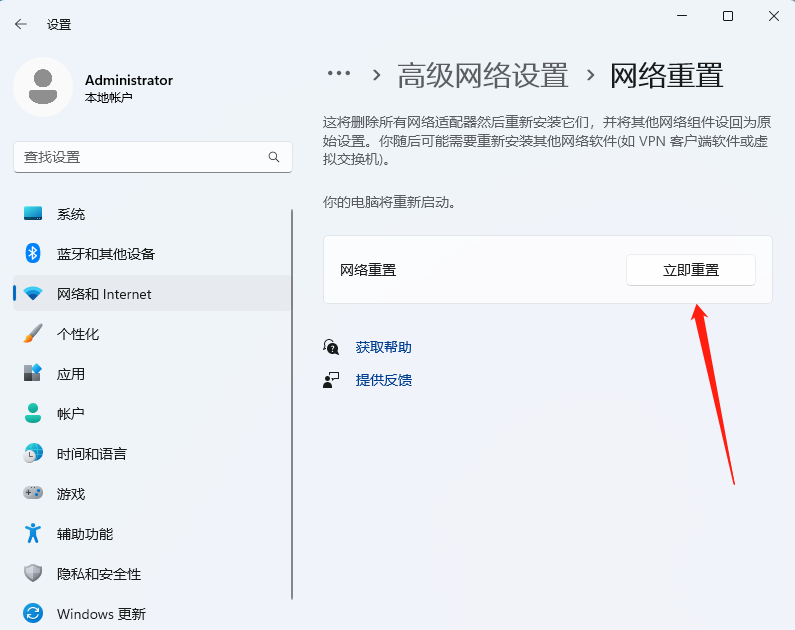Open 帐户 settings
This screenshot has width=795, height=630.
click(x=152, y=414)
